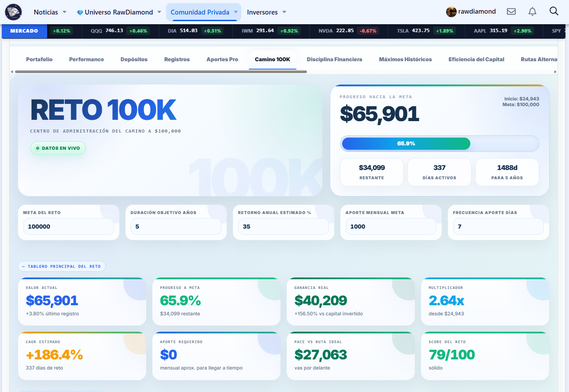This screenshot has width=569, height=392.
Task: Click the AAPL 315.19 ticker entry
Action: [504, 31]
